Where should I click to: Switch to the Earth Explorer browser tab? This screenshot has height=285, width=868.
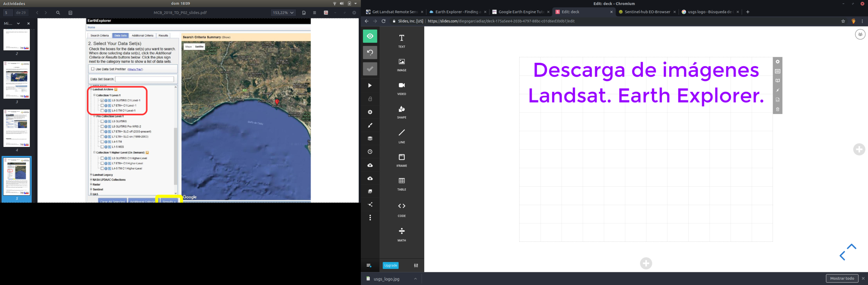[458, 12]
